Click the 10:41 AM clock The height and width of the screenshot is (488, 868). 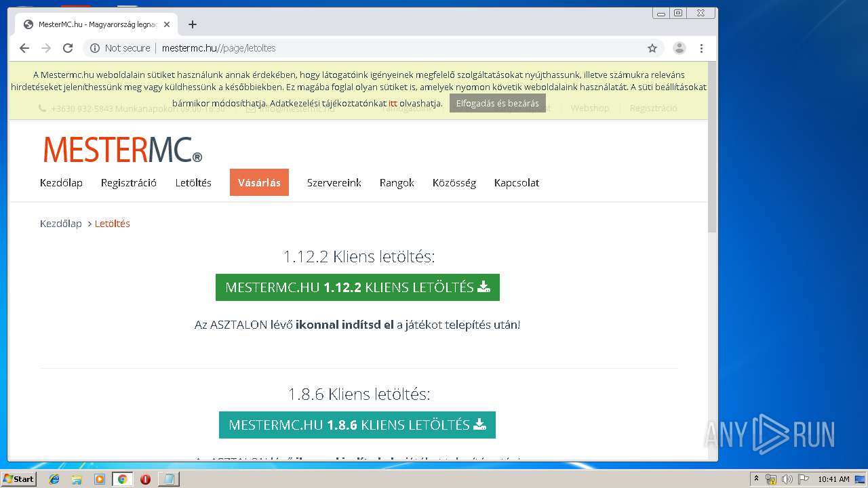tap(833, 479)
